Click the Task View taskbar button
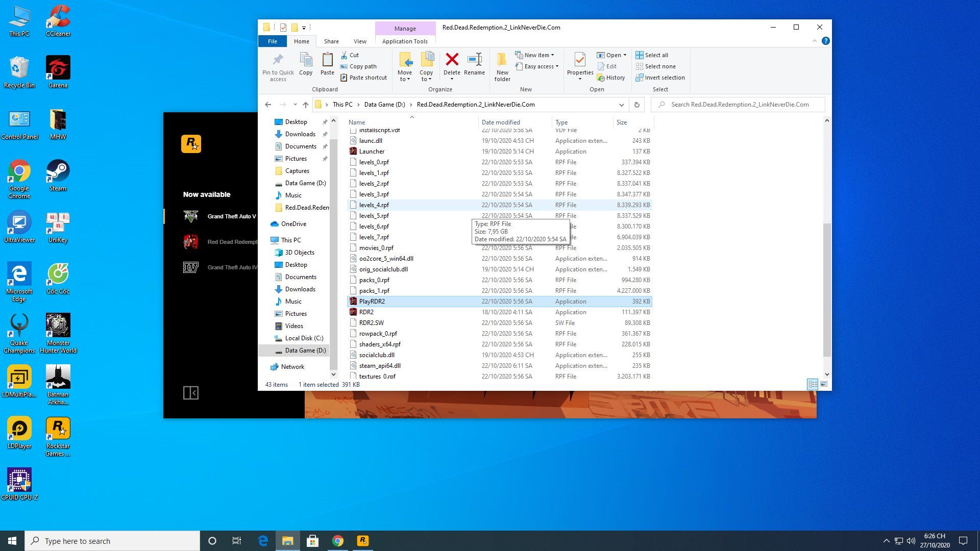Viewport: 980px width, 551px height. click(236, 541)
